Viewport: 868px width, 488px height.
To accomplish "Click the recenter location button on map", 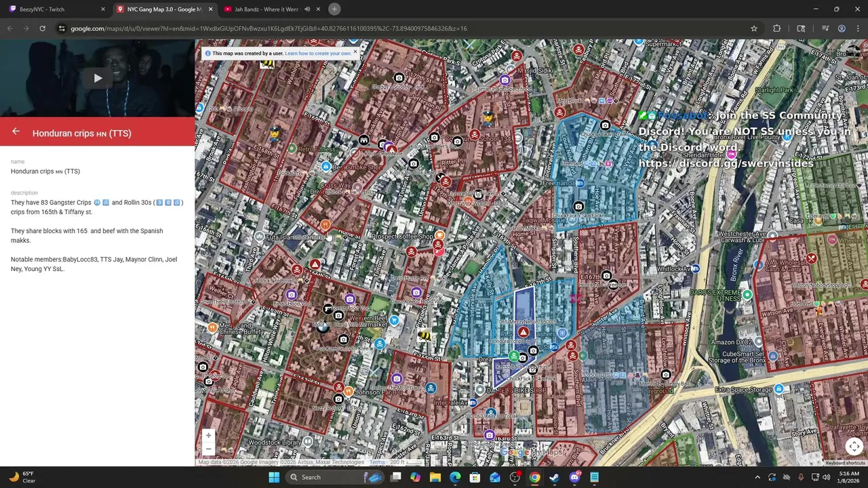I will click(x=854, y=446).
